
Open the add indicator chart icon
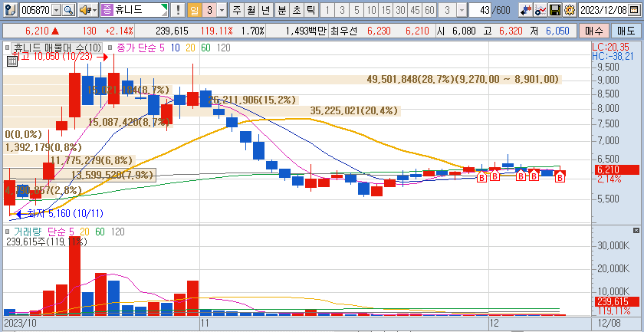540,10
